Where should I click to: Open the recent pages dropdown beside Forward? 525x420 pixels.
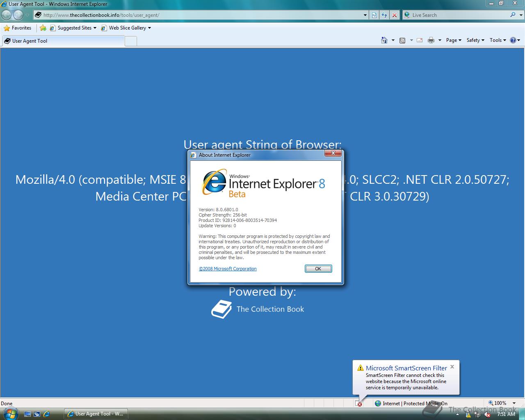(27, 15)
